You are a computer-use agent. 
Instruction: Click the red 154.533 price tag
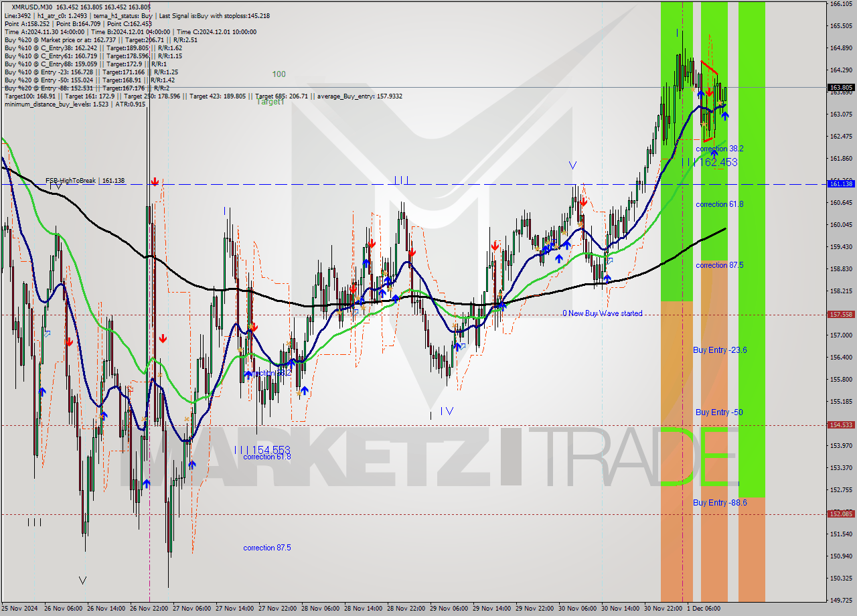tap(841, 425)
